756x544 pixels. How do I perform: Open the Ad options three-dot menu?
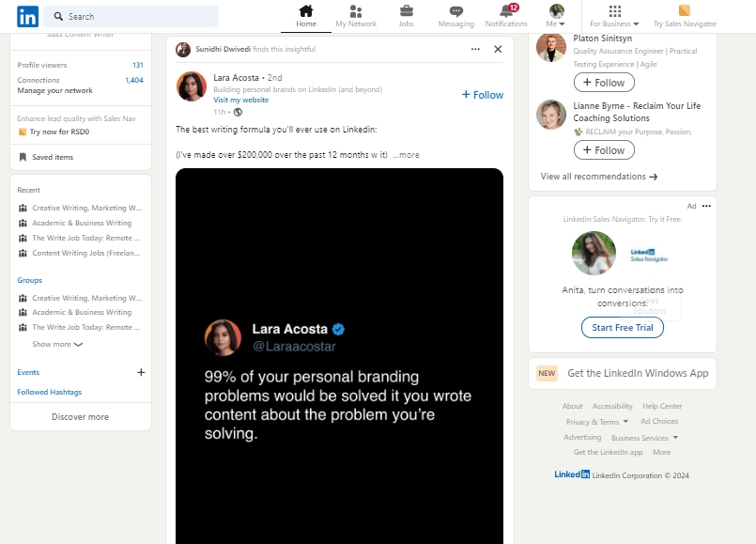(706, 206)
